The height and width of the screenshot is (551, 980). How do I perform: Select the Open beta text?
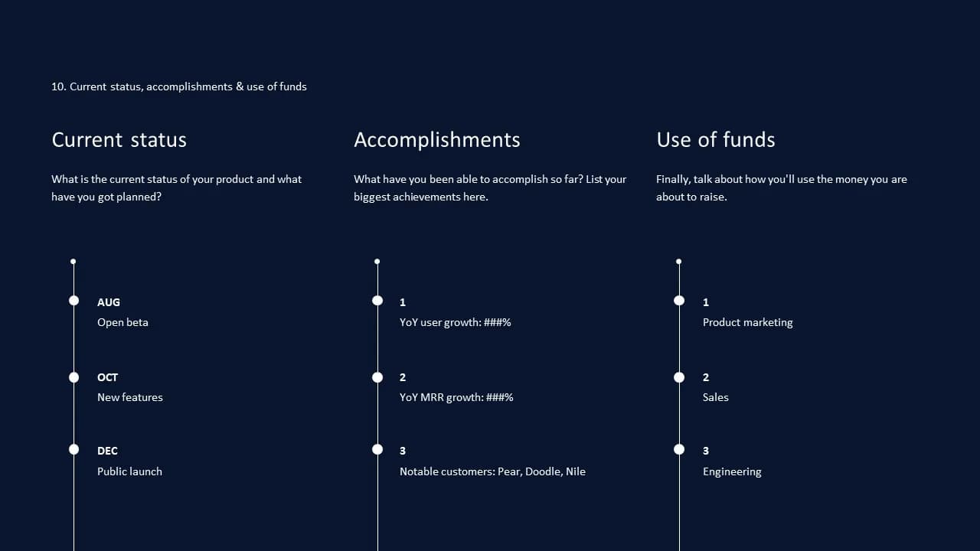(x=122, y=322)
